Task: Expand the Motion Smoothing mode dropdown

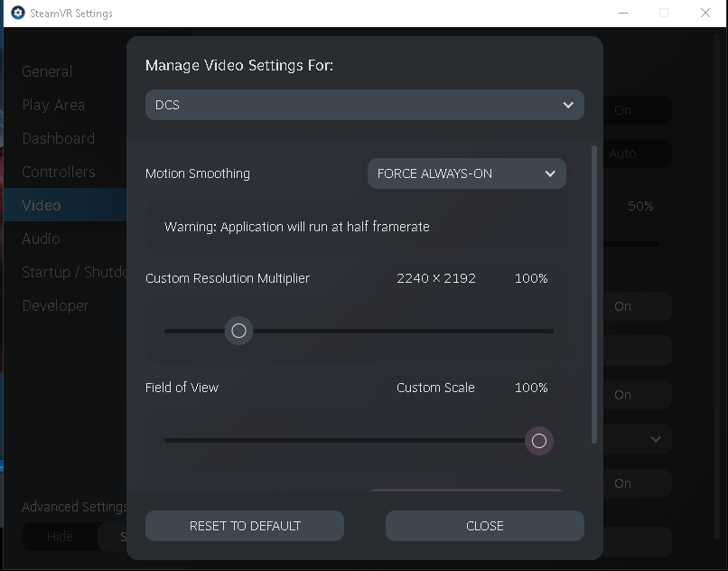Action: point(467,173)
